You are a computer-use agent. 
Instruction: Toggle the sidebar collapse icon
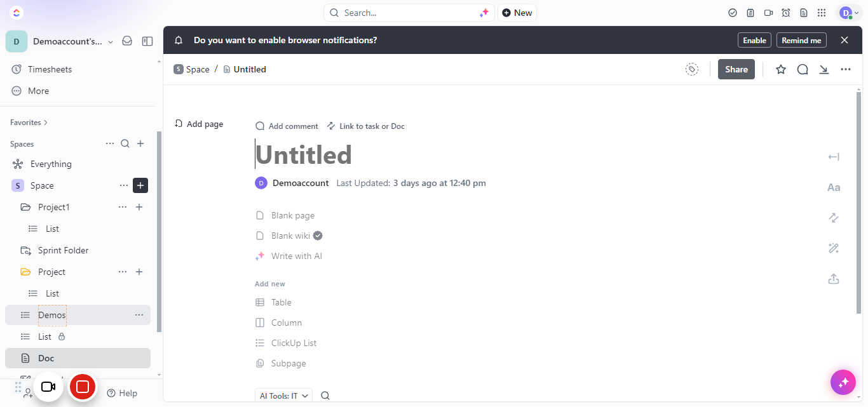(x=147, y=41)
